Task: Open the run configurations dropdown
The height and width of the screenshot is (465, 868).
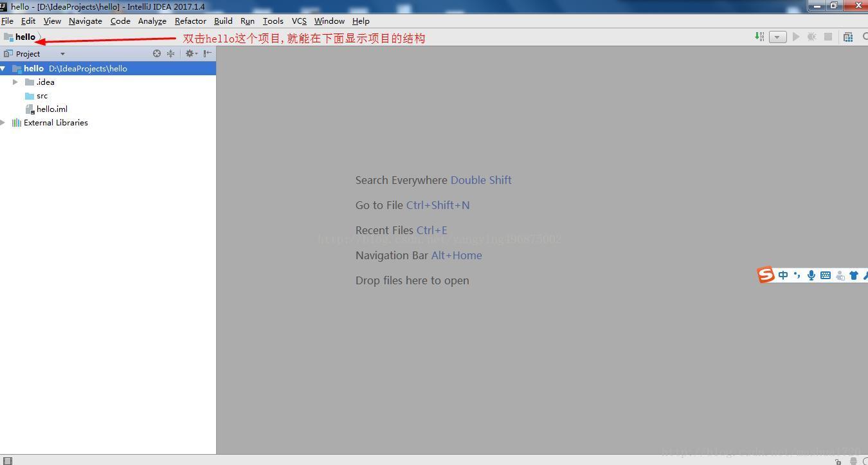Action: coord(777,37)
